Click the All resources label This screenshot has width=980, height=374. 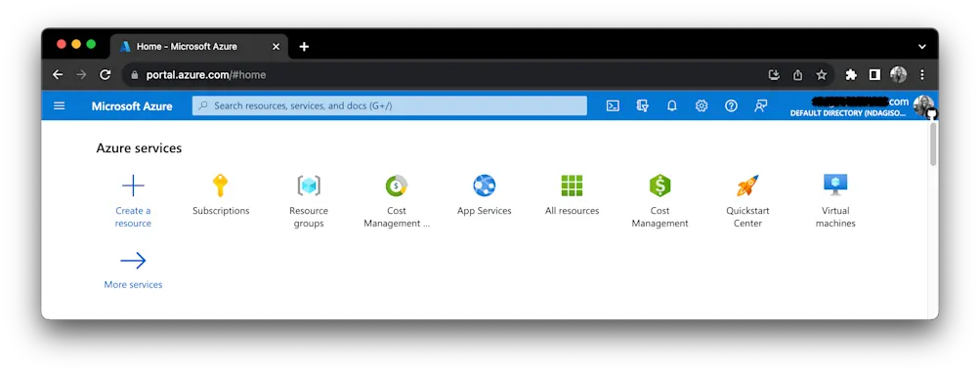tap(572, 211)
